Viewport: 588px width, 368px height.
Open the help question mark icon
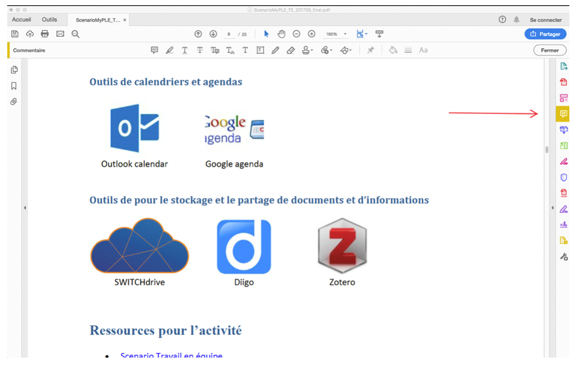click(x=502, y=20)
